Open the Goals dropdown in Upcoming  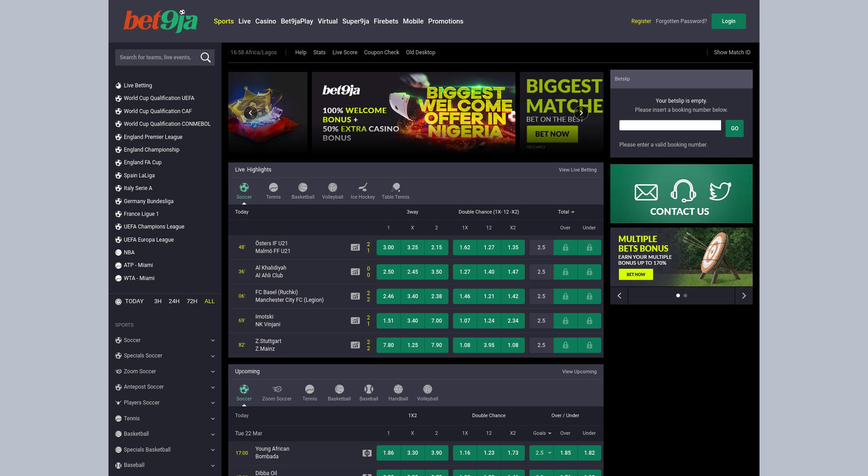(x=542, y=433)
